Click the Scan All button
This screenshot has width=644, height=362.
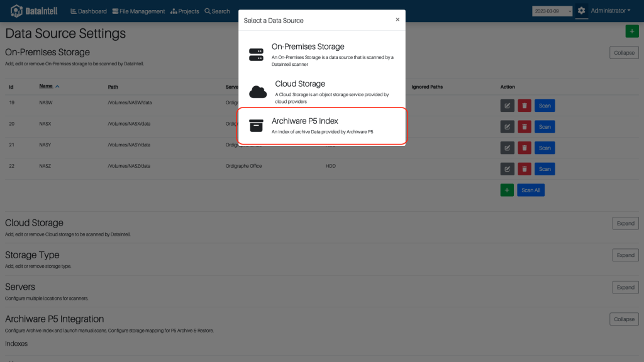tap(531, 190)
